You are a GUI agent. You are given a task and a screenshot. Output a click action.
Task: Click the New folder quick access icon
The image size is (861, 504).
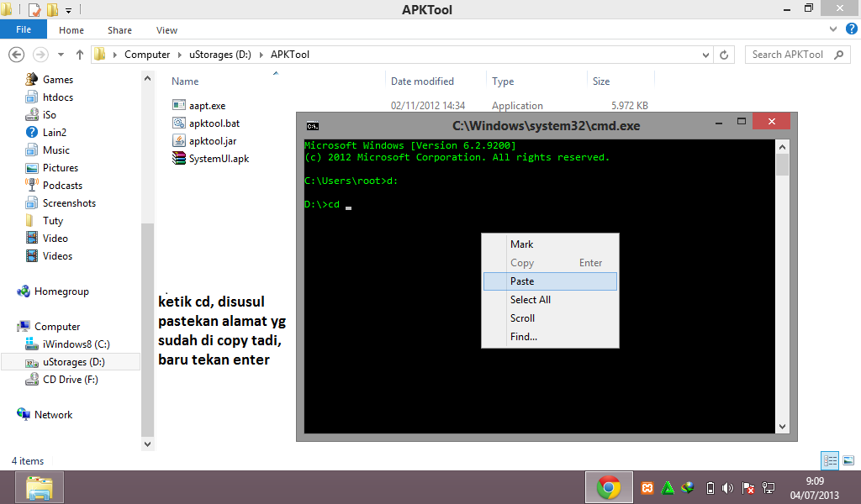(x=52, y=9)
